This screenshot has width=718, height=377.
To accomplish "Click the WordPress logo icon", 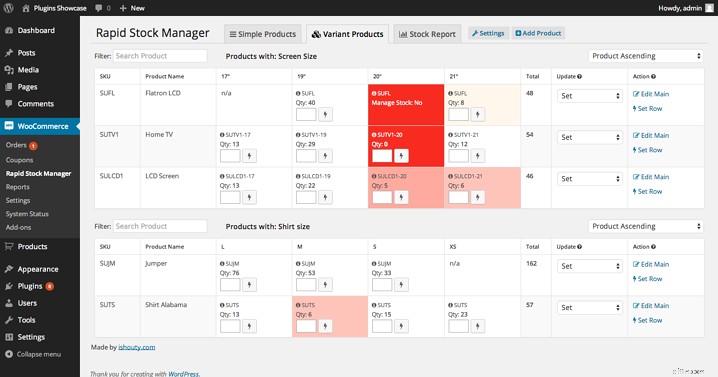I will [x=8, y=8].
